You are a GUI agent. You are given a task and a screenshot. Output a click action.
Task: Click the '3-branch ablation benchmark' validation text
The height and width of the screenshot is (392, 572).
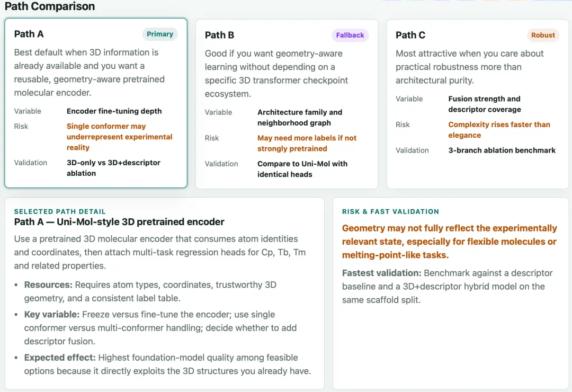click(502, 150)
